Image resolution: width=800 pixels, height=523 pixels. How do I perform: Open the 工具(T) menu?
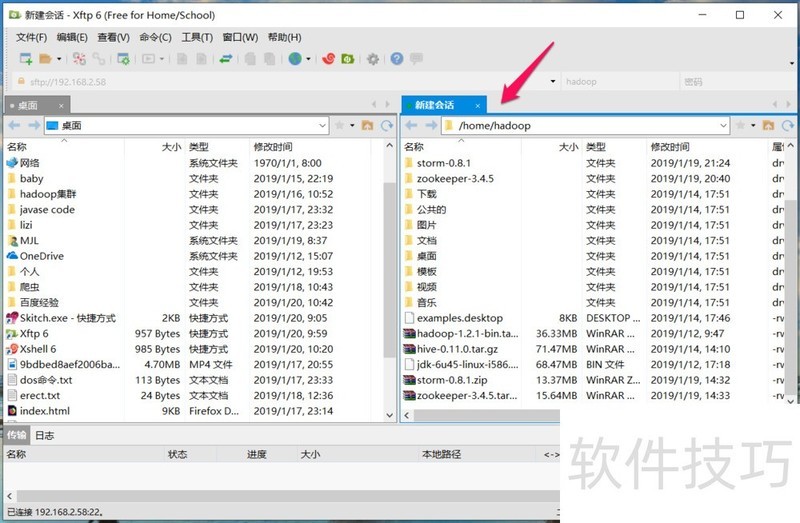[x=197, y=37]
